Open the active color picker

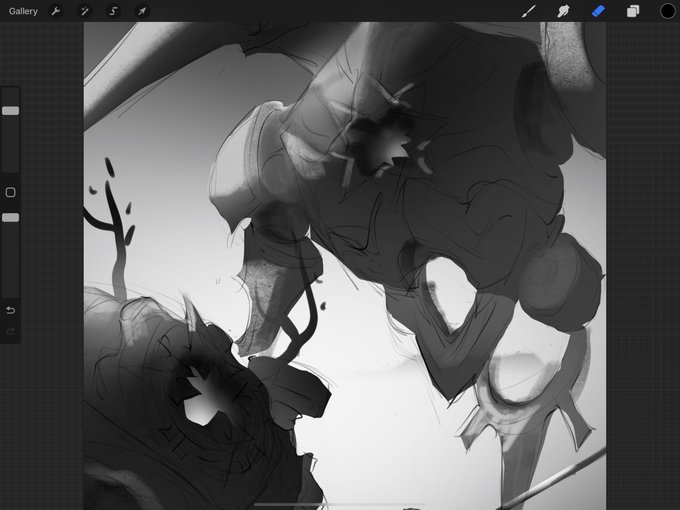(667, 11)
